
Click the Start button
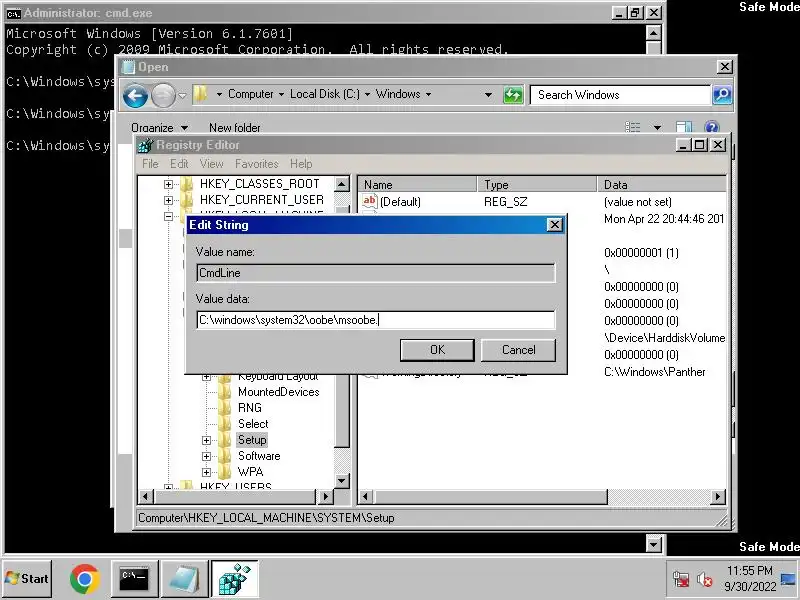[x=27, y=579]
